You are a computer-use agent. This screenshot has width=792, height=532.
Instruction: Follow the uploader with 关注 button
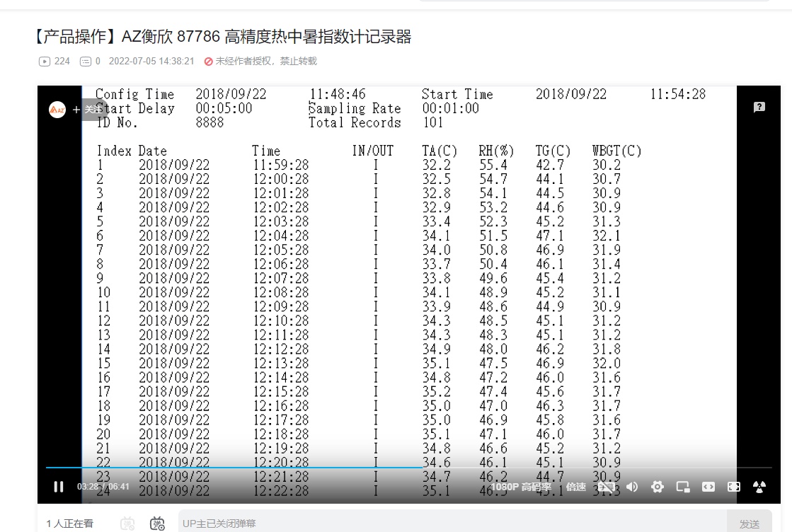pos(87,110)
